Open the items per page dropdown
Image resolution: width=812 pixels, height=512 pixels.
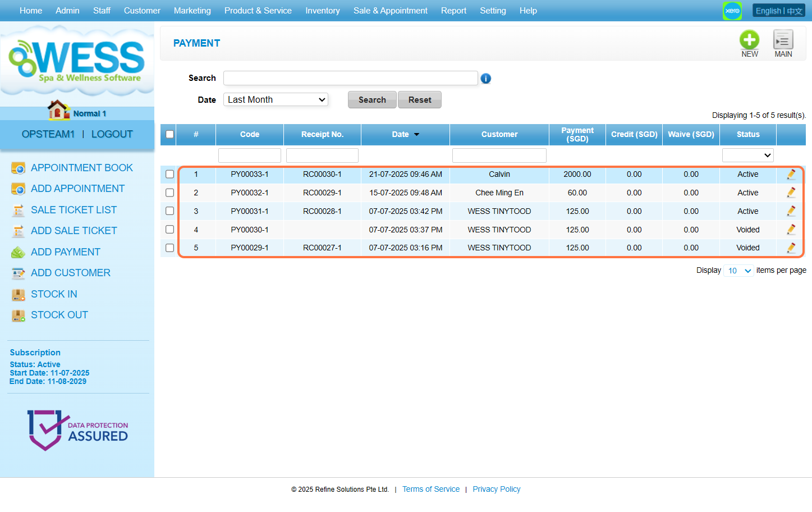(738, 271)
